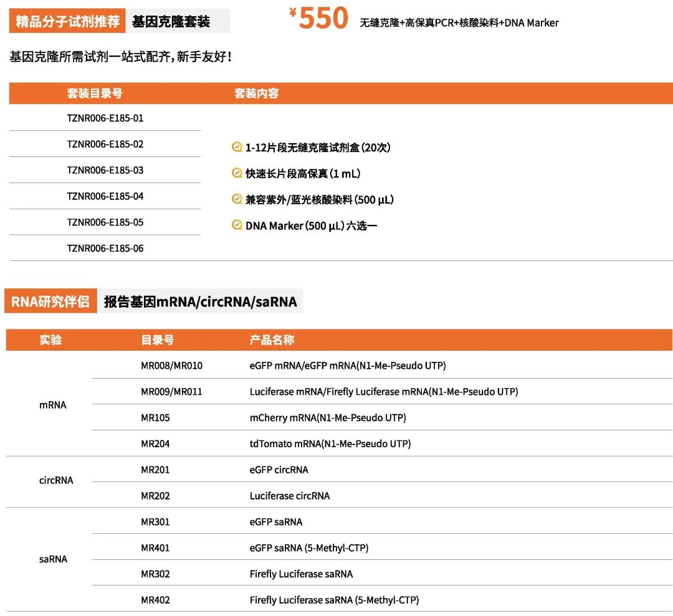Click checkmark icon beside 快速长片段高保真
The width and height of the screenshot is (673, 616).
point(237,173)
